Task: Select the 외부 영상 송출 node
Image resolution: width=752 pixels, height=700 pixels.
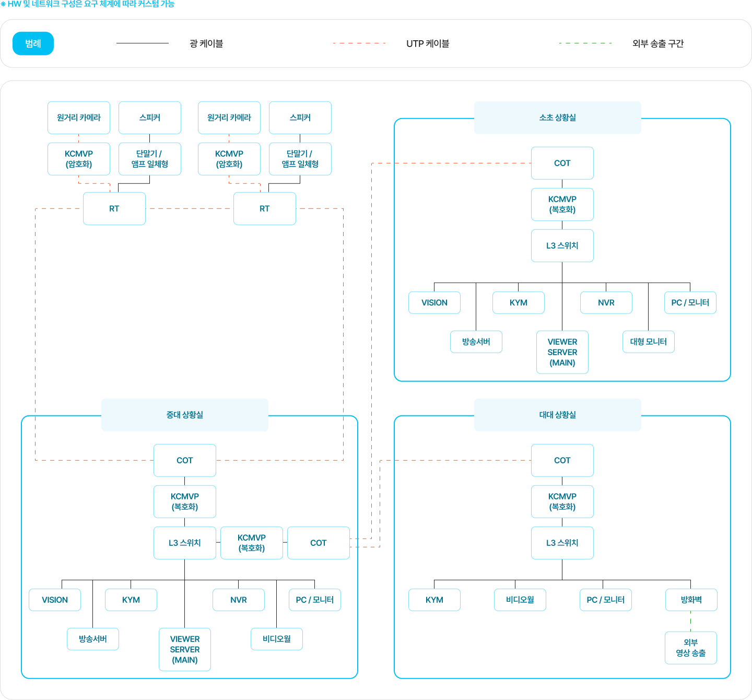Action: point(690,648)
